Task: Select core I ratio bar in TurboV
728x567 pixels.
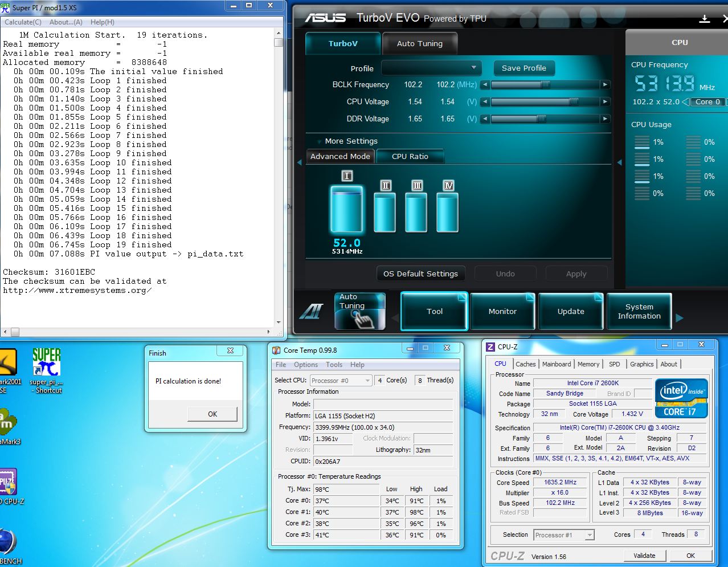Action: pos(346,209)
